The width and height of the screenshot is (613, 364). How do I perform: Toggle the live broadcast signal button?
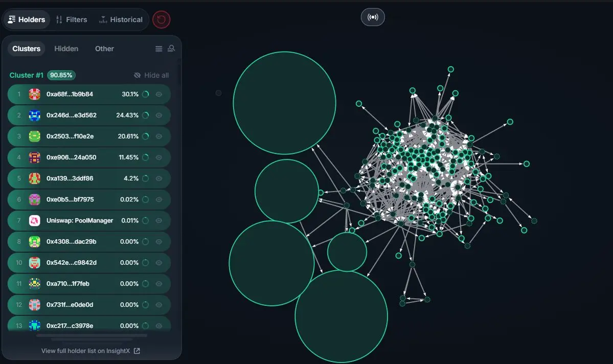click(x=373, y=17)
